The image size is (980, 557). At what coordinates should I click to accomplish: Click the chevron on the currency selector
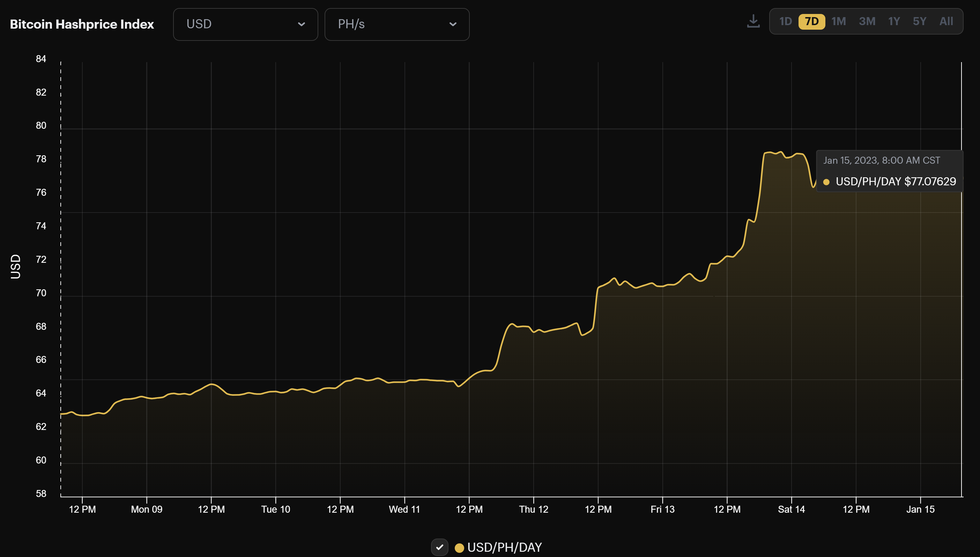[x=302, y=24]
